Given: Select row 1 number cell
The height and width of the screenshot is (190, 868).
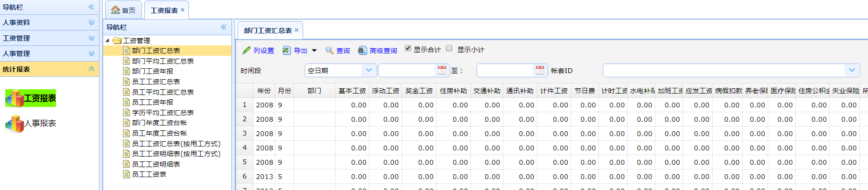Looking at the screenshot, I should coord(245,105).
